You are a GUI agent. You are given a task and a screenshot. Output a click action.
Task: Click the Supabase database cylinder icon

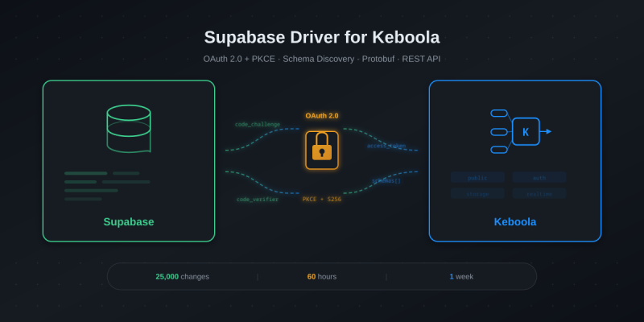[129, 128]
